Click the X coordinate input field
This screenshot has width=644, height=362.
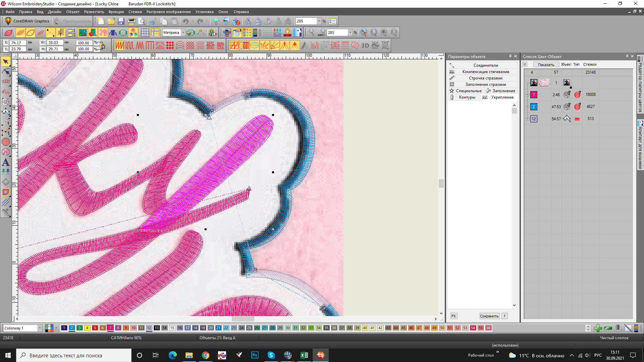17,43
